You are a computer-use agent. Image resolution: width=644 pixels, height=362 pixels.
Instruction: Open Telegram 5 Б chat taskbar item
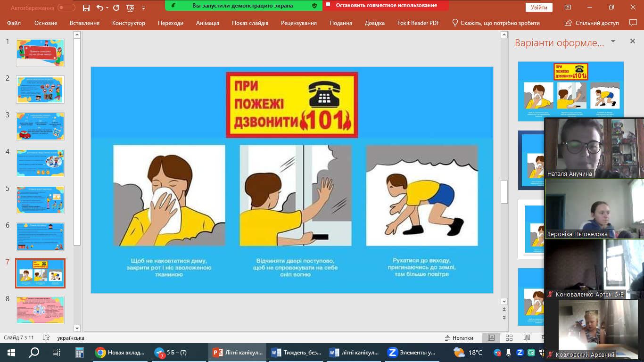pos(179,353)
